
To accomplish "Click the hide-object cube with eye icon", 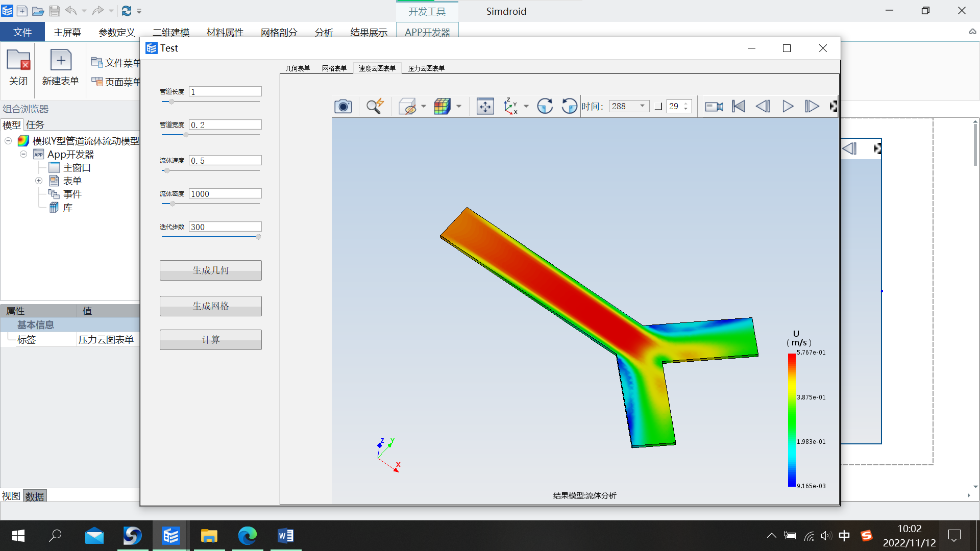I will (x=408, y=106).
